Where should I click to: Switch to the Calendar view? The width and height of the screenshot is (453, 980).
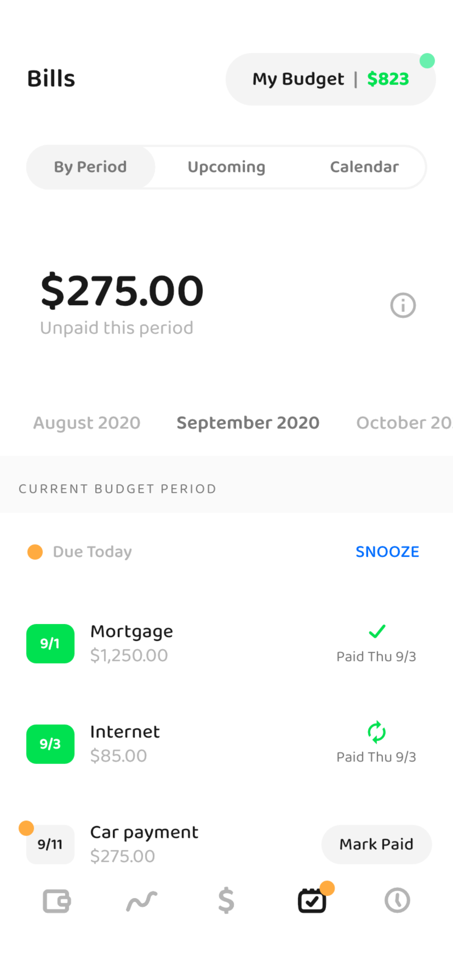(x=364, y=167)
